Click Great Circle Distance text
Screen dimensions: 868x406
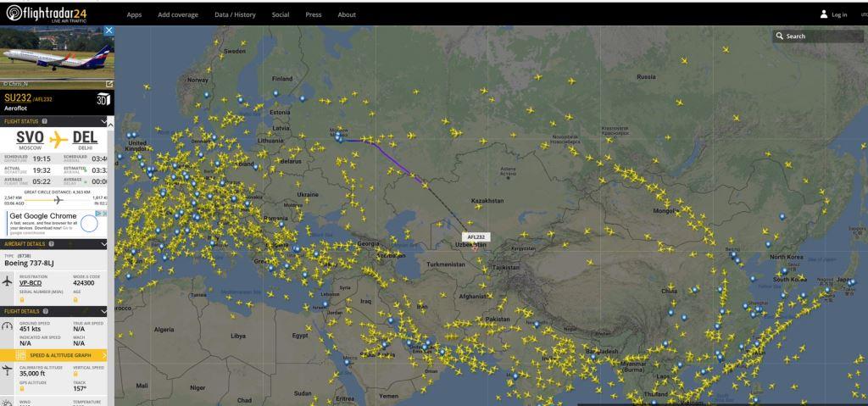click(58, 192)
